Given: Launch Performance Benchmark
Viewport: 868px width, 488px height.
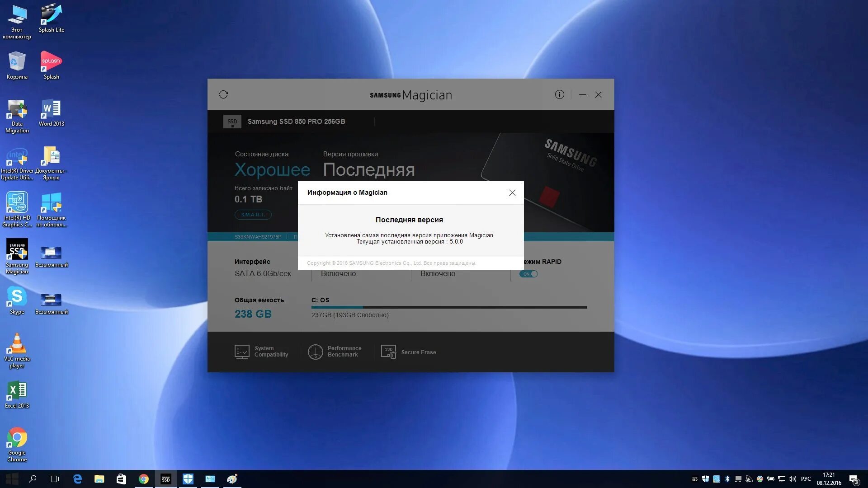Looking at the screenshot, I should [x=335, y=352].
